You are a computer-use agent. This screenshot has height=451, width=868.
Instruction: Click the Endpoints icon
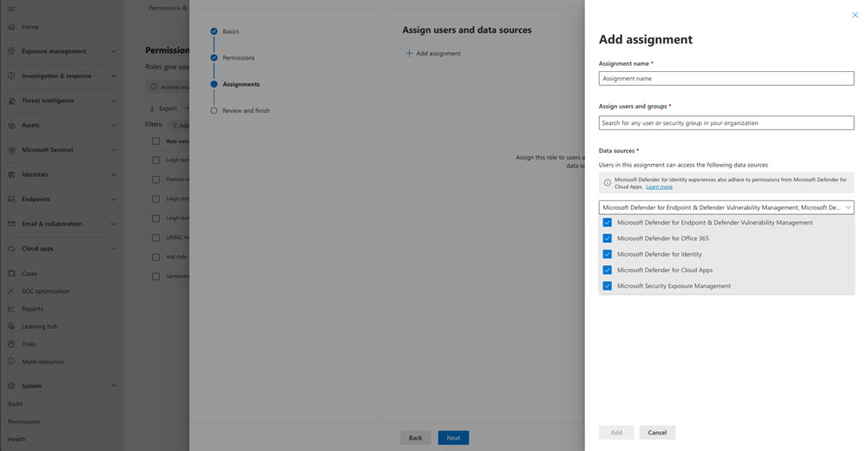click(11, 199)
